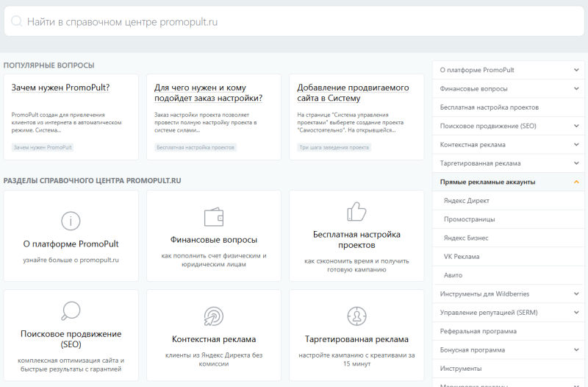588x387 pixels.
Task: Expand О платформе PromoPult chevron in sidebar
Action: tap(576, 70)
